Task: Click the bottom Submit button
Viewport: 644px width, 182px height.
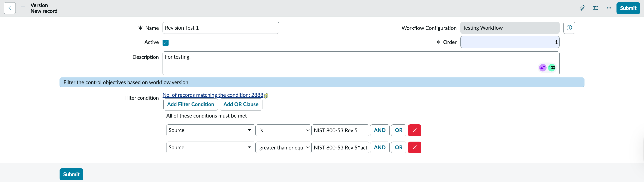Action: point(71,174)
